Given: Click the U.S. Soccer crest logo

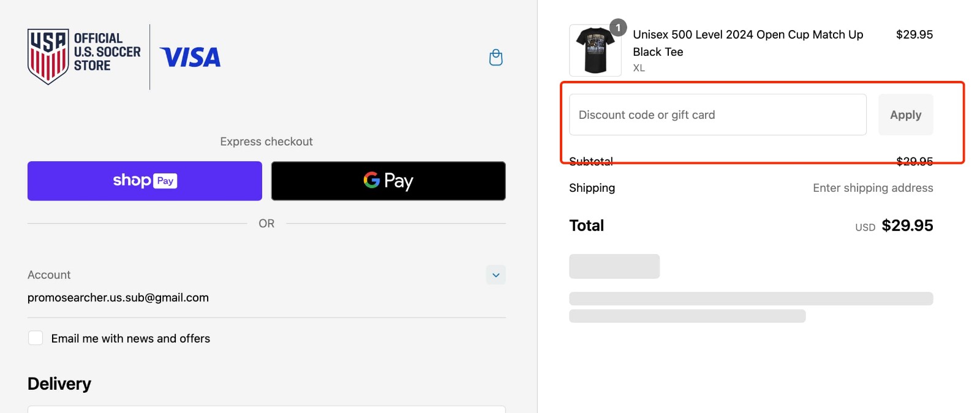Looking at the screenshot, I should coord(48,56).
